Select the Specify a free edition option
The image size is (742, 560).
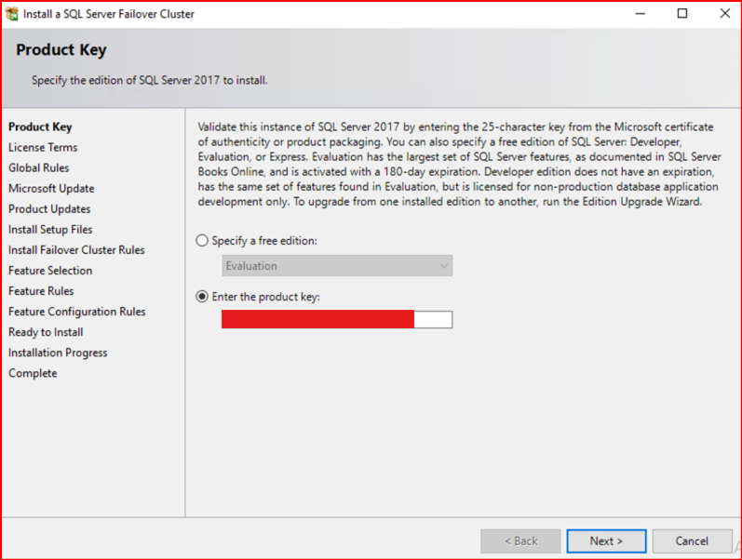tap(202, 241)
